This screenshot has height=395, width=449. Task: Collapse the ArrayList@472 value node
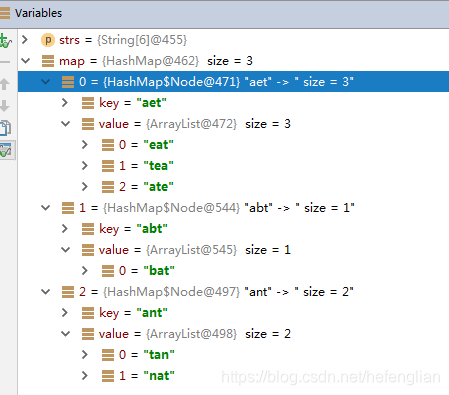point(66,124)
